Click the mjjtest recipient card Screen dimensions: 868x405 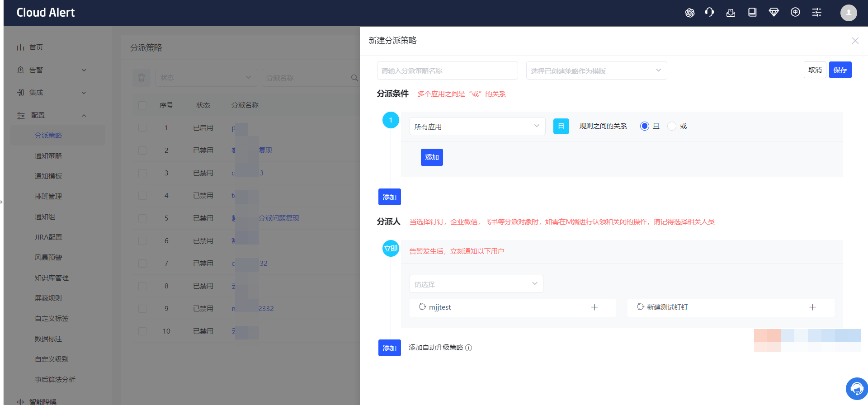pos(513,307)
